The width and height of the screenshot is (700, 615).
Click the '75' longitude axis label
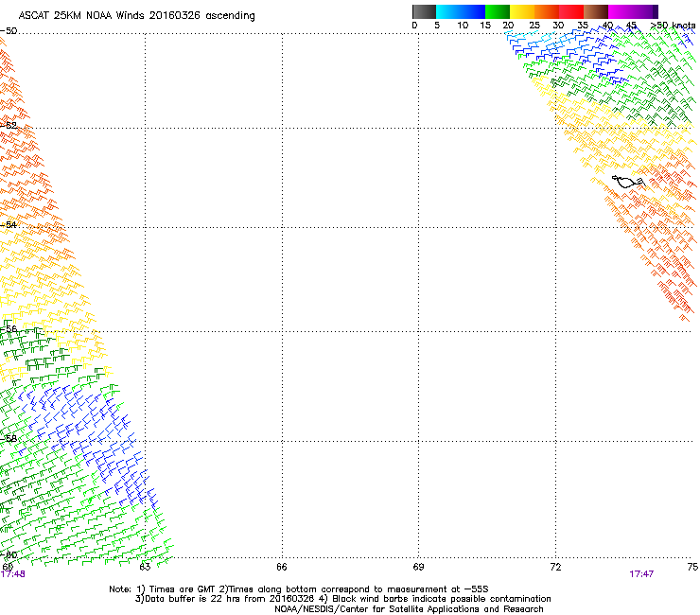[x=692, y=567]
